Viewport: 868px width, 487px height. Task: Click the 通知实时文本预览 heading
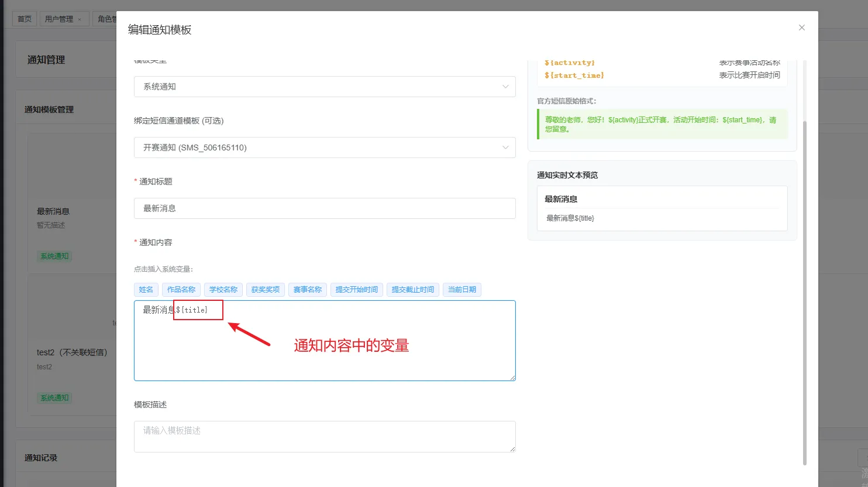click(x=567, y=175)
